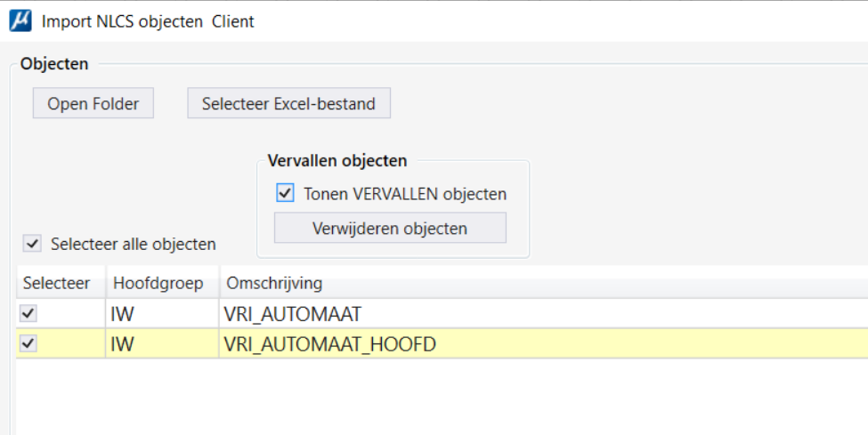The height and width of the screenshot is (435, 868).
Task: Sort by Omschrijving column header
Action: 544,283
